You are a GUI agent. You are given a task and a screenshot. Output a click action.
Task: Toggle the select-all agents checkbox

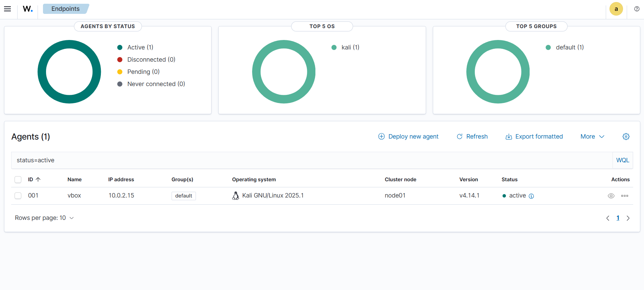pyautogui.click(x=18, y=180)
